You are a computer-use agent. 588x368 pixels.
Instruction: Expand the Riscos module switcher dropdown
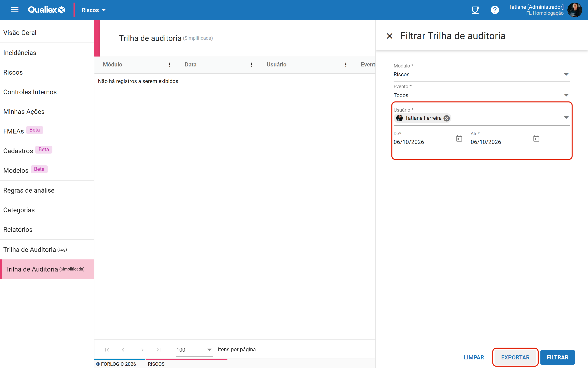tap(94, 10)
